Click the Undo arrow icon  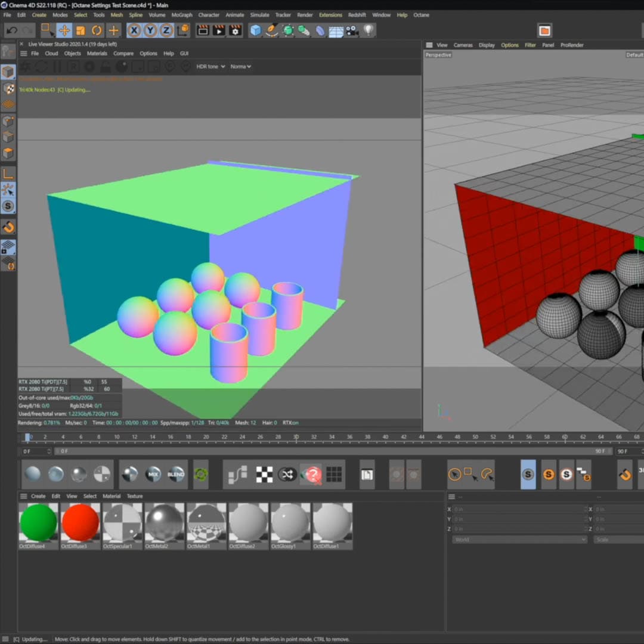(11, 30)
